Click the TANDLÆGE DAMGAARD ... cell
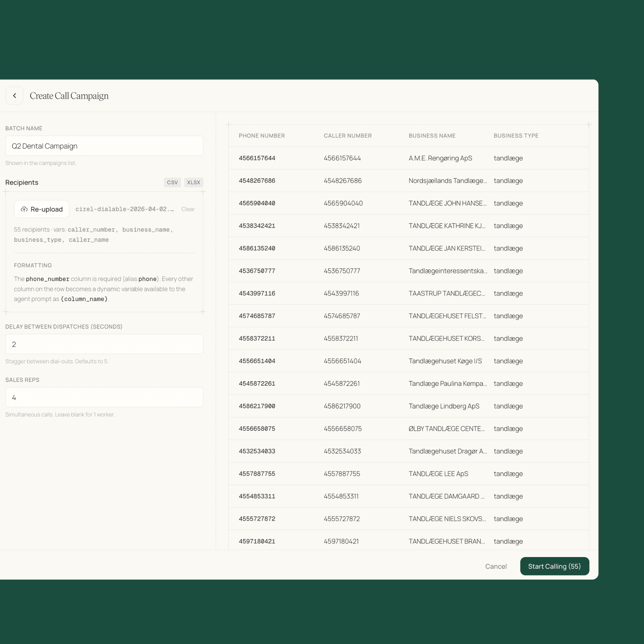Screen dimensions: 644x644 (x=446, y=496)
